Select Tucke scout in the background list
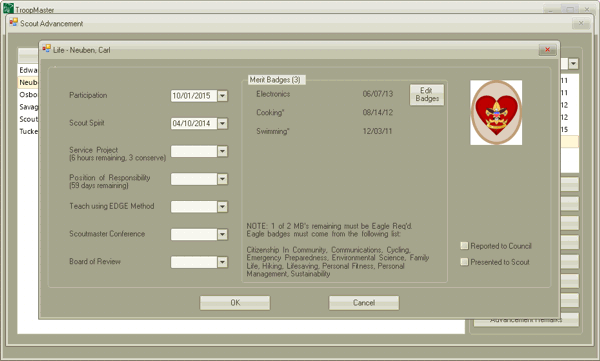Viewport: 600px width, 361px height. tap(28, 131)
